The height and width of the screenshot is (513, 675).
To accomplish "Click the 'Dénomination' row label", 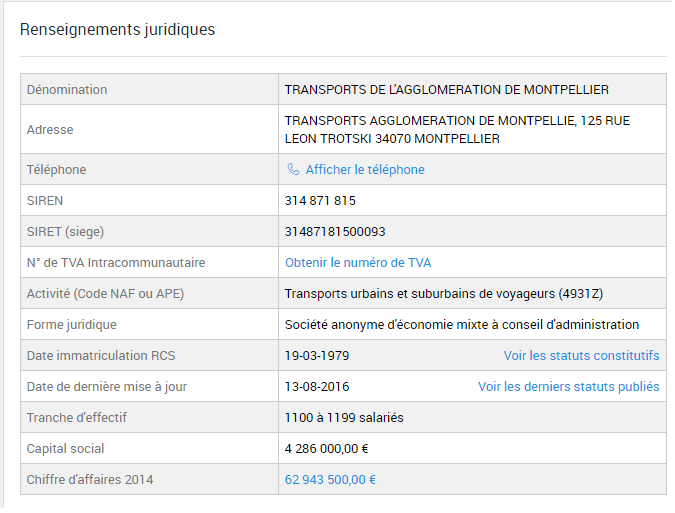I will 67,90.
